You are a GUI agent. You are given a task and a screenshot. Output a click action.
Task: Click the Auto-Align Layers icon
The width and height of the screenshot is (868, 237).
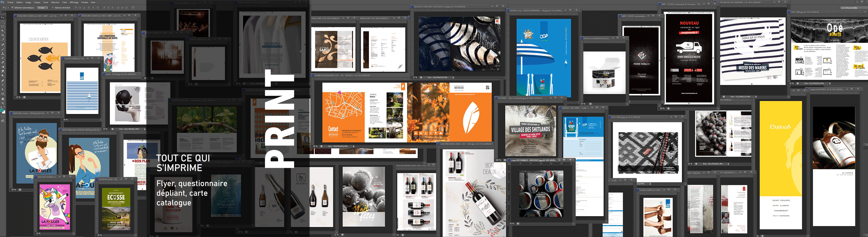[133, 8]
